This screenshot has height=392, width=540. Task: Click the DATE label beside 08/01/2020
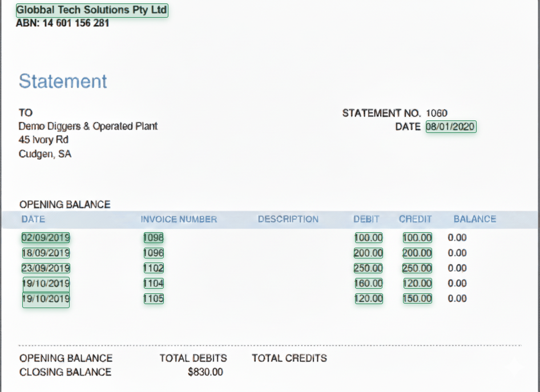tap(408, 127)
